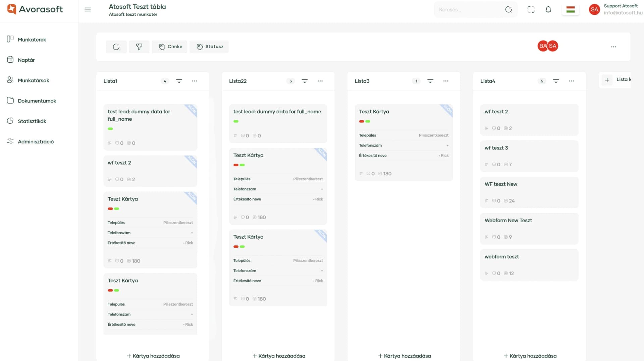Click Kártya hozzáadása under Lista1
This screenshot has height=361, width=644.
[153, 356]
